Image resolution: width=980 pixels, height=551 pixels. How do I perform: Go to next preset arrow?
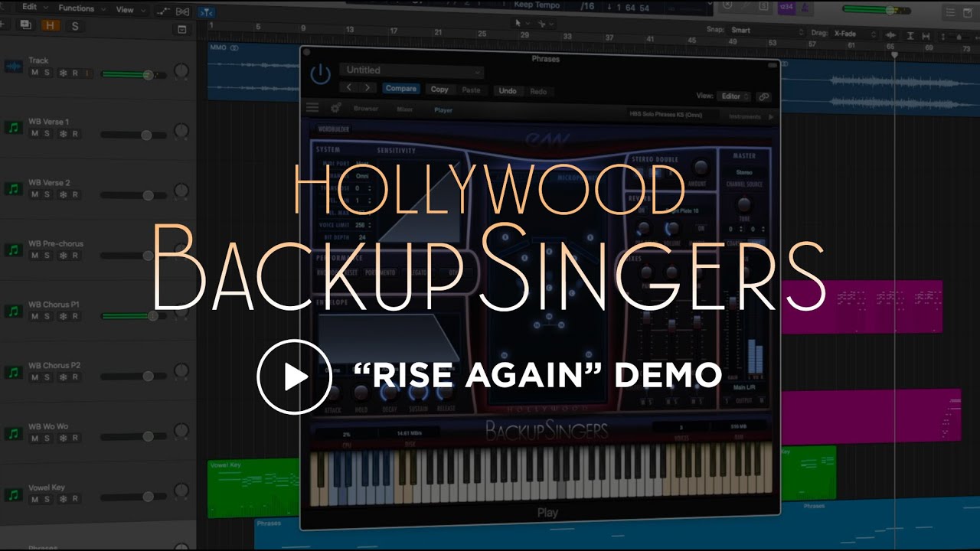[367, 88]
